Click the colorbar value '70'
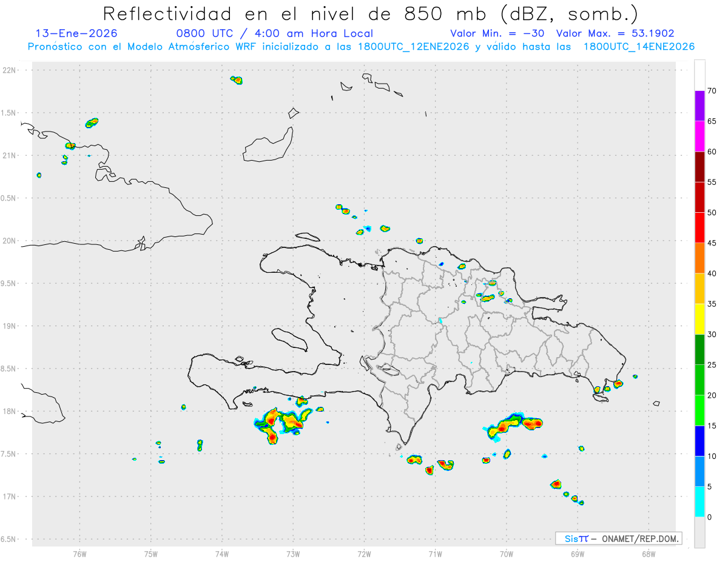Screen dimensions: 728x562 click(712, 91)
